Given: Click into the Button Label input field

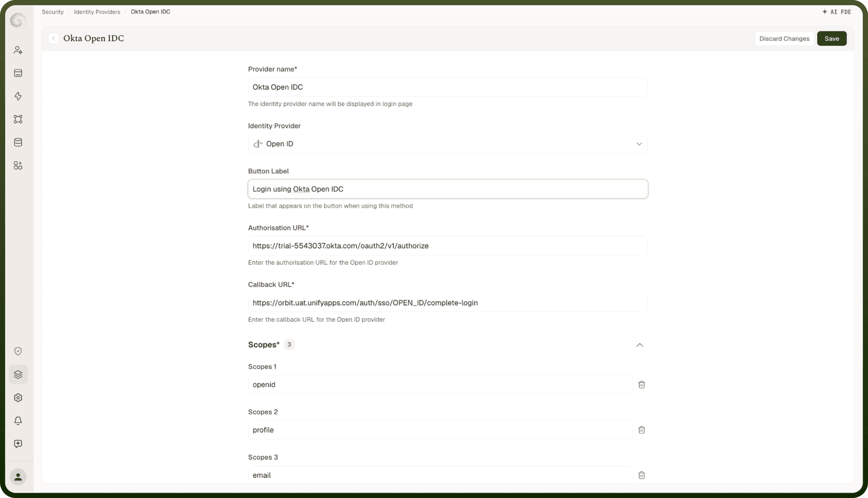Looking at the screenshot, I should coord(448,189).
